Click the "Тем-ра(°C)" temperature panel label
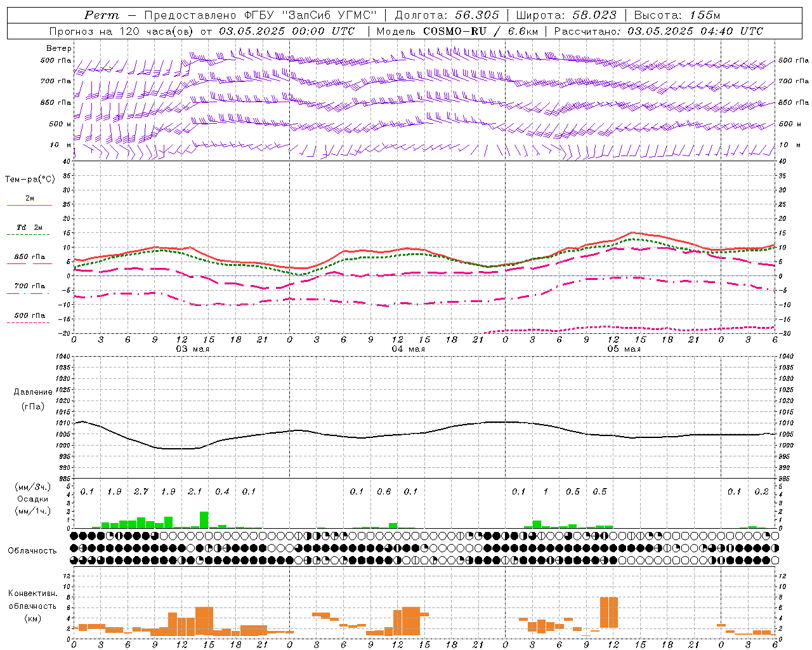 (x=30, y=180)
